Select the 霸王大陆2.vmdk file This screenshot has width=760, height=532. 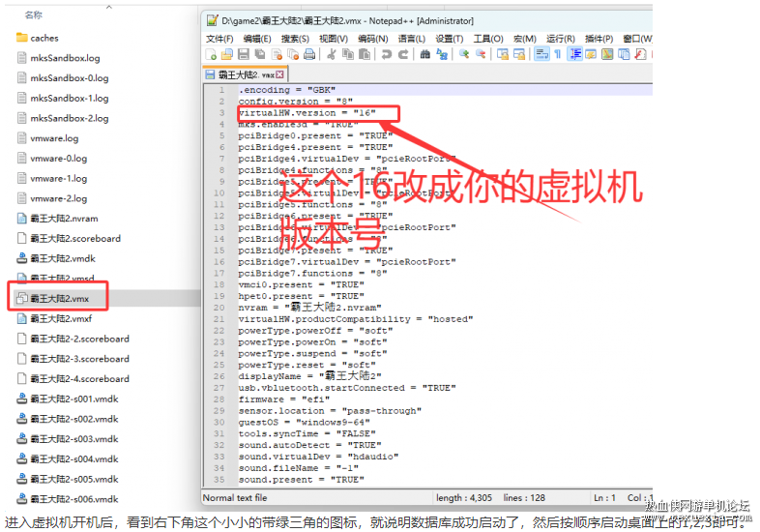pos(56,258)
